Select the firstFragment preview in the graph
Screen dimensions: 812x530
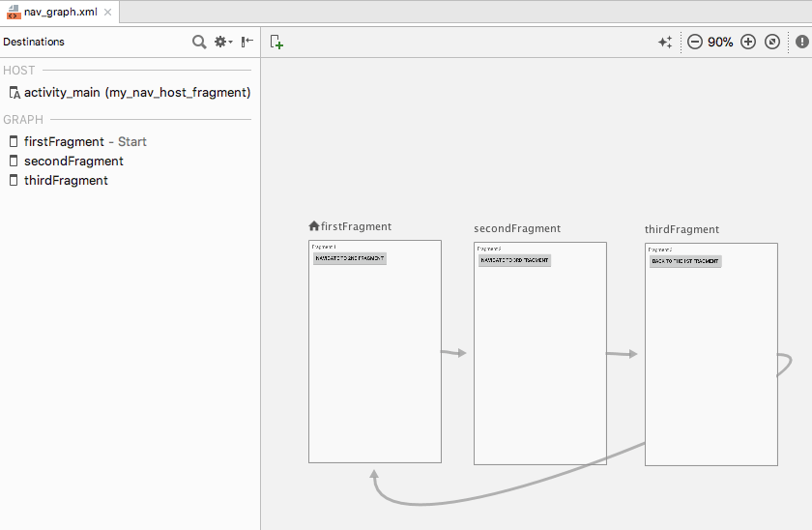click(x=375, y=351)
